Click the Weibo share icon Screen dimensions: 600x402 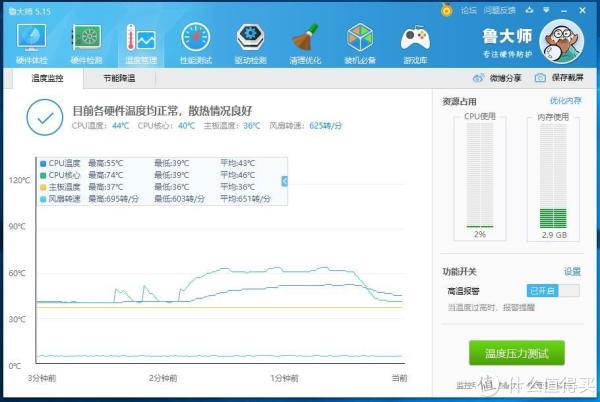478,78
